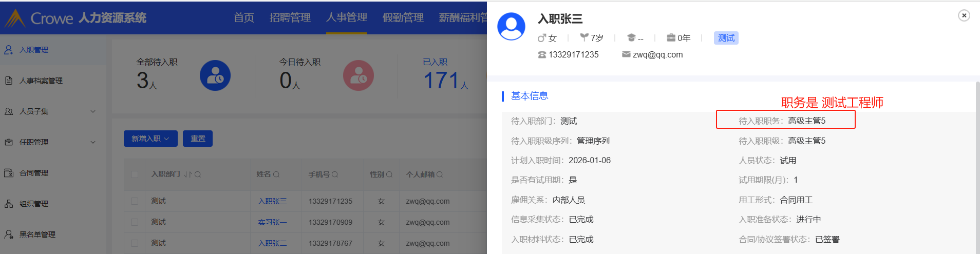The width and height of the screenshot is (980, 254).
Task: Open the 实习张一 name link
Action: (x=272, y=222)
